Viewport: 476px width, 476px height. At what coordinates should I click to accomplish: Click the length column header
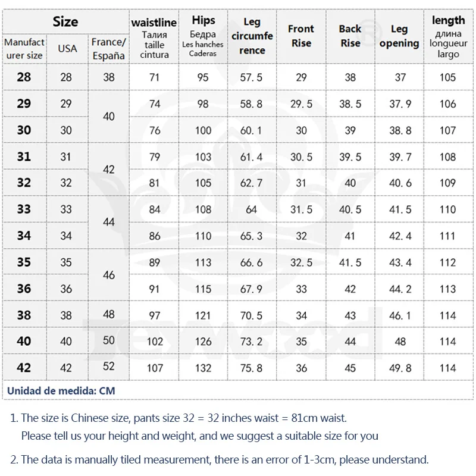coord(448,36)
